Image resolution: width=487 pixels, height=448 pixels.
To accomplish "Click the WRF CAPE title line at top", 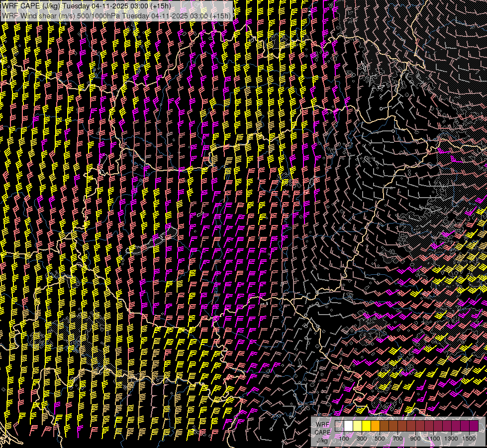I will [x=87, y=5].
